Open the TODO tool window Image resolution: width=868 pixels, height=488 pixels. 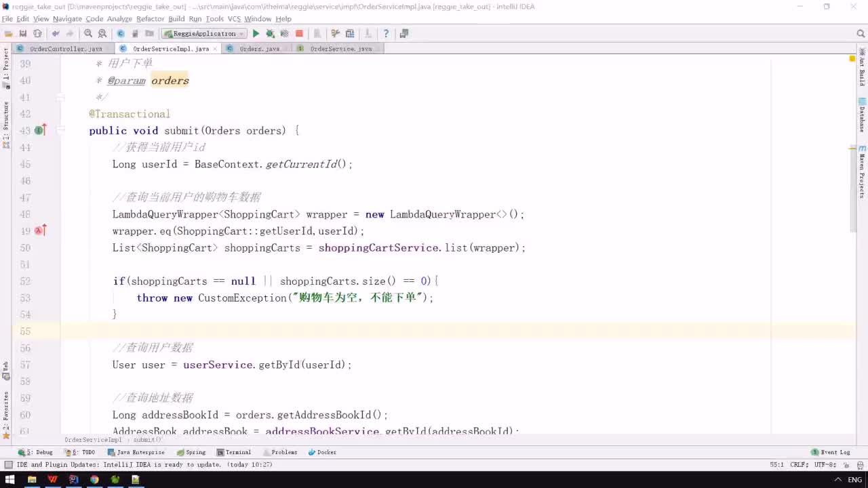click(x=80, y=452)
